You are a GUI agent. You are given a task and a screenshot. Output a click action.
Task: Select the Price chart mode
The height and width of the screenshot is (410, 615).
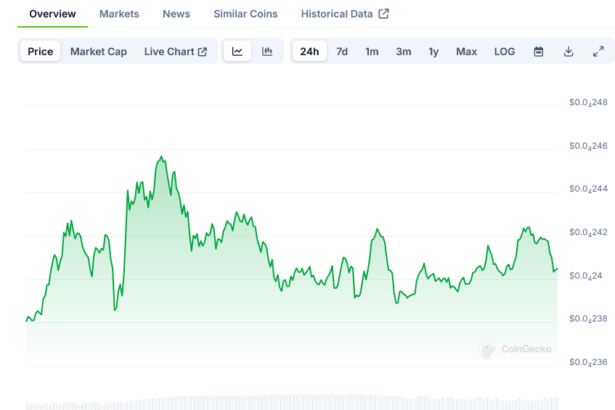[41, 51]
